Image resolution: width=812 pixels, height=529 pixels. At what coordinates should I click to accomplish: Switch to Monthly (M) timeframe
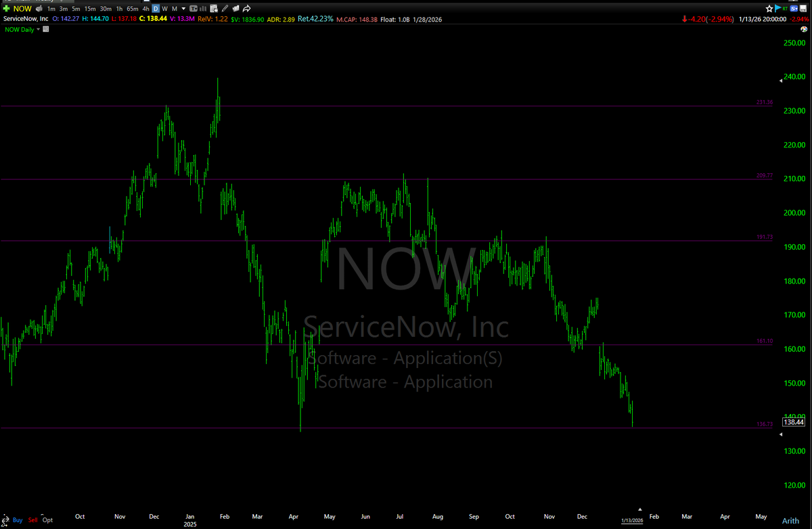click(x=175, y=9)
